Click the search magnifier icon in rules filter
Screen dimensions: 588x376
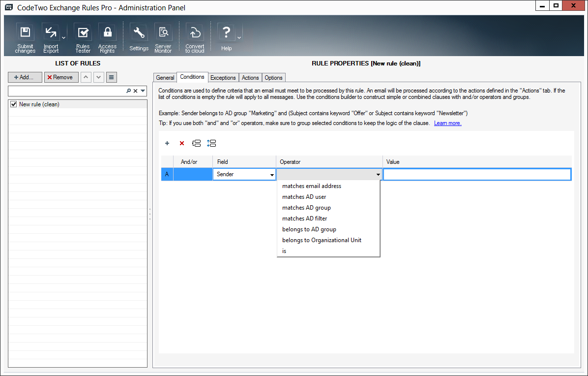click(129, 91)
